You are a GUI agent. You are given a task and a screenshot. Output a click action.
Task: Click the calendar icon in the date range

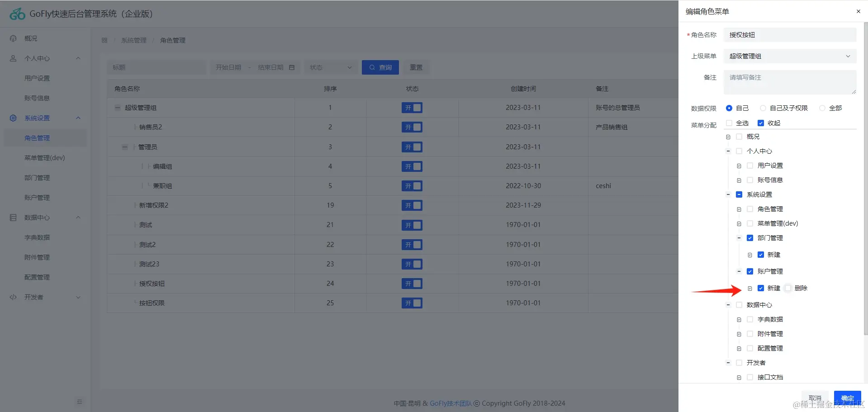coord(292,67)
